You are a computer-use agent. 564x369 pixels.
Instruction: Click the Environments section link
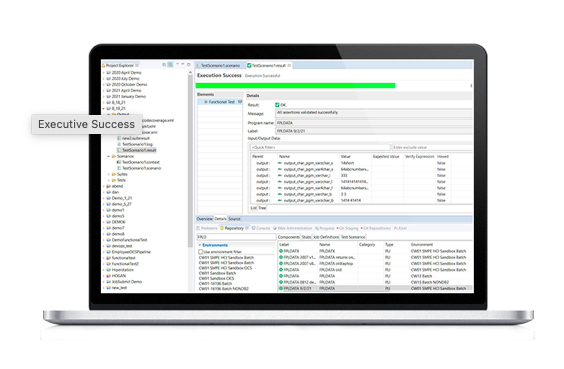point(215,245)
